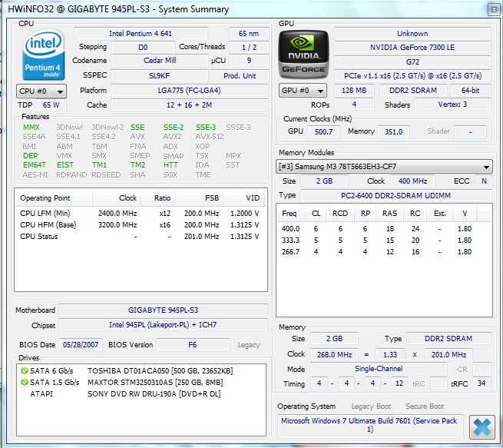
Task: Click the GIGABYTE 945PL-S3 motherboard field
Action: click(x=163, y=310)
